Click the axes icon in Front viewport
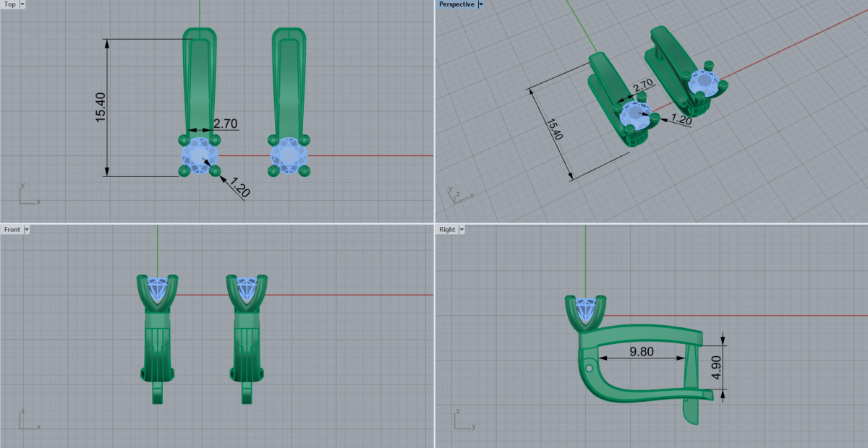Viewport: 868px width, 448px height. tap(27, 421)
